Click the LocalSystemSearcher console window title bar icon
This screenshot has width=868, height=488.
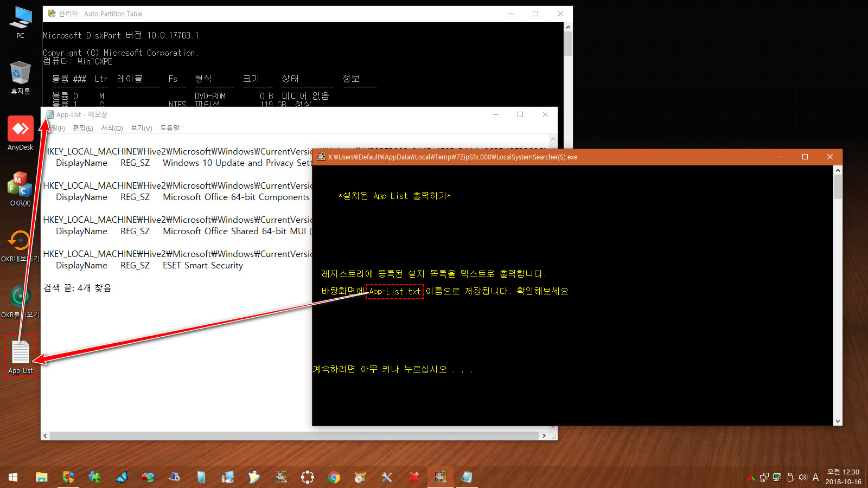[321, 157]
